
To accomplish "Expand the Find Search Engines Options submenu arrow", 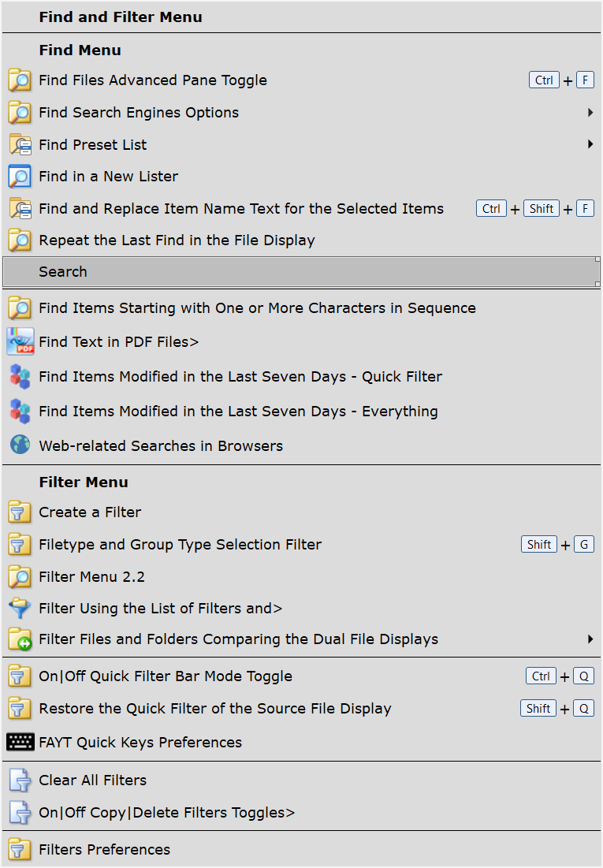I will tap(590, 113).
